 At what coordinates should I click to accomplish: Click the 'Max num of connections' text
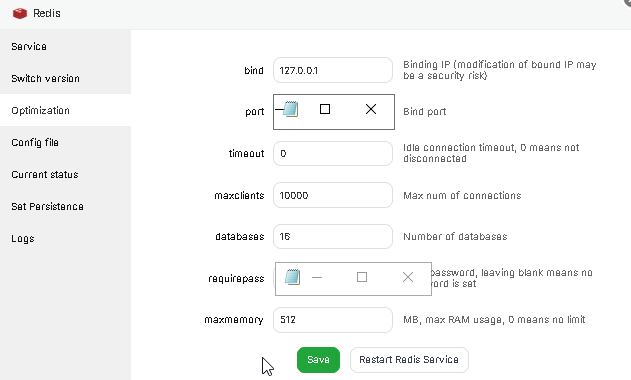click(x=462, y=195)
